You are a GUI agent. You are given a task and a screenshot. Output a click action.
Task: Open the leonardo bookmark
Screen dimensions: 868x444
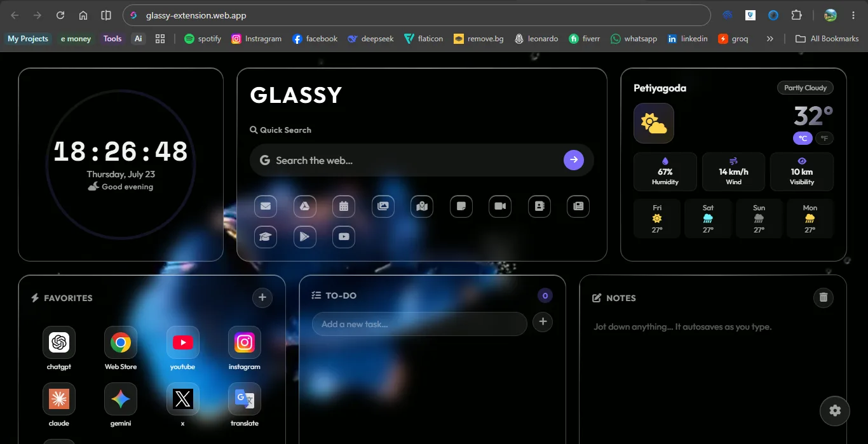[536, 39]
